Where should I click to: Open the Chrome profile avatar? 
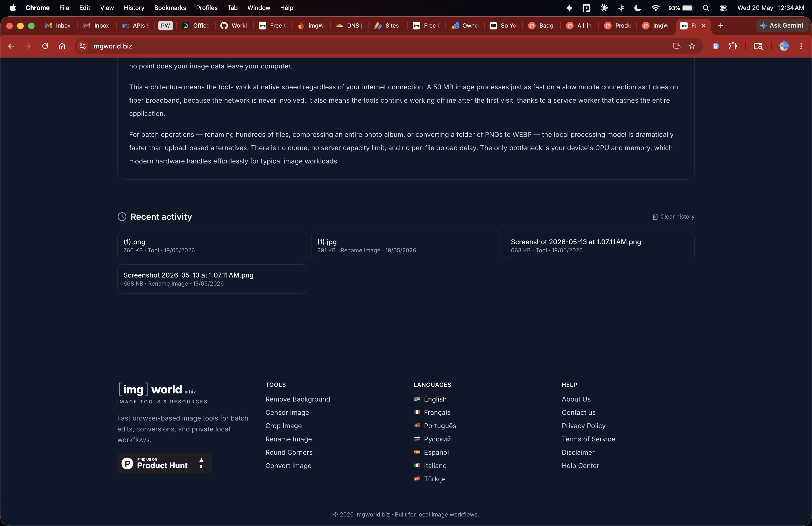point(784,46)
